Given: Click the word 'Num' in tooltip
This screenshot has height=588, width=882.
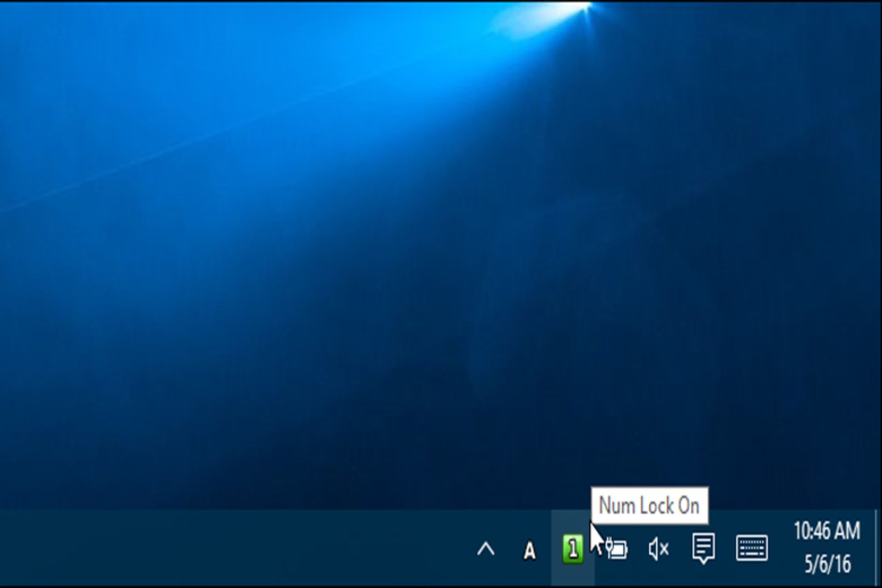Looking at the screenshot, I should click(616, 506).
